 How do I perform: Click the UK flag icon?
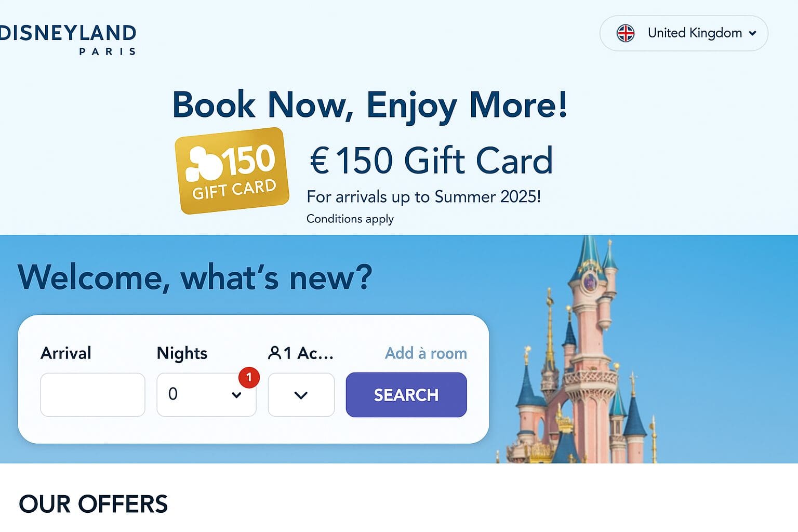click(626, 33)
